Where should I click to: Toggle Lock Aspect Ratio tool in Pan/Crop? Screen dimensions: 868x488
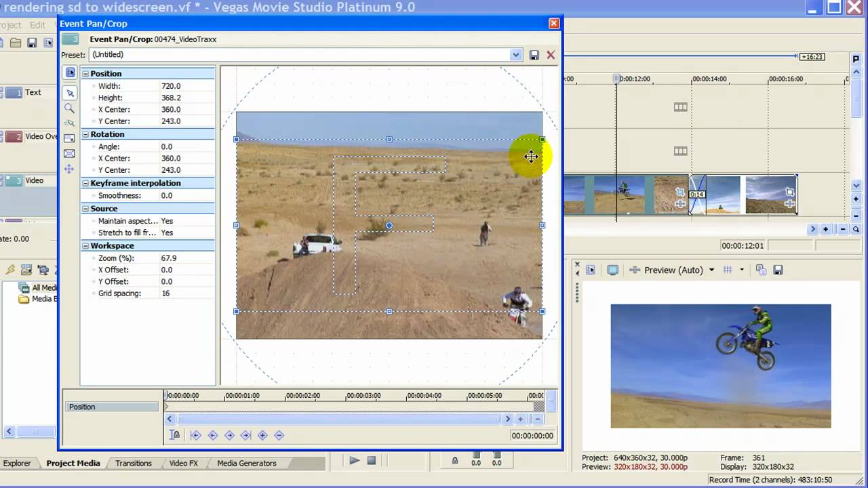69,138
